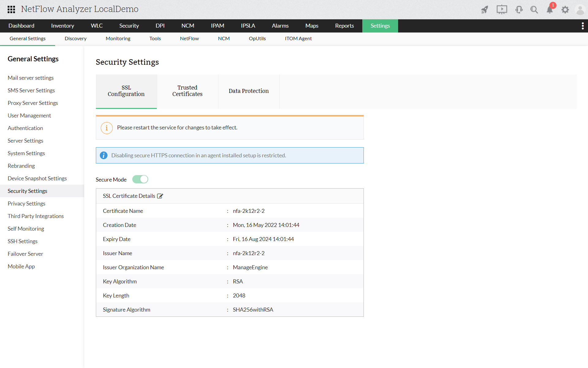Viewport: 588px width, 368px height.
Task: Open Mail server settings link
Action: point(31,78)
